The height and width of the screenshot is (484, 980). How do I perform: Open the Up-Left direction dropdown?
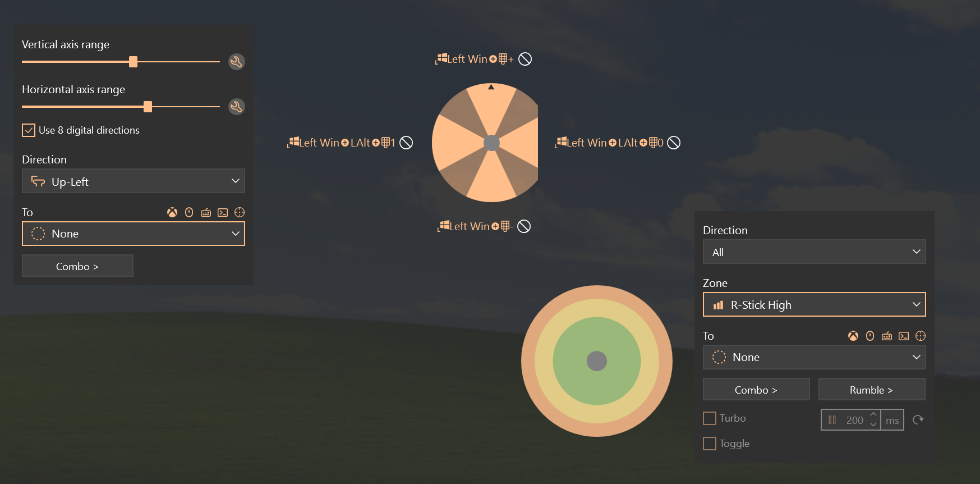coord(134,181)
